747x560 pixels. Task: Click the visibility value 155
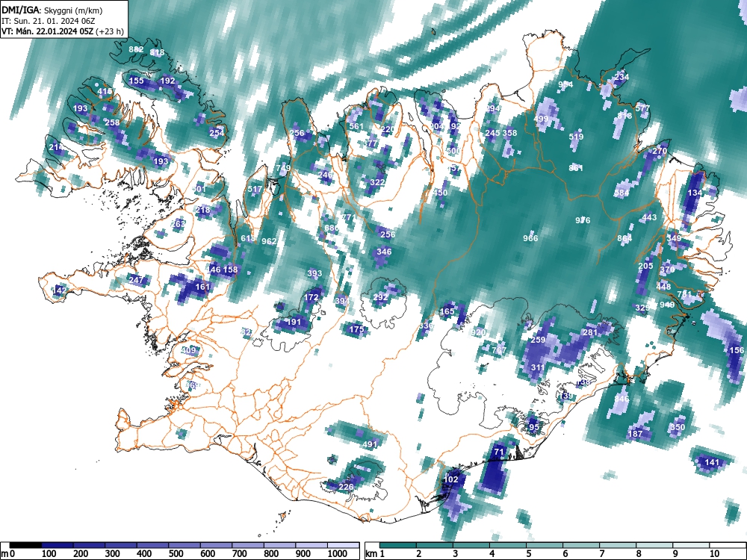click(136, 81)
